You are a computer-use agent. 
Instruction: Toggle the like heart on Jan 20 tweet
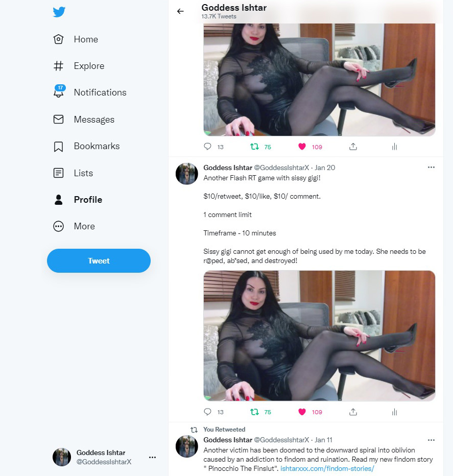click(x=302, y=412)
